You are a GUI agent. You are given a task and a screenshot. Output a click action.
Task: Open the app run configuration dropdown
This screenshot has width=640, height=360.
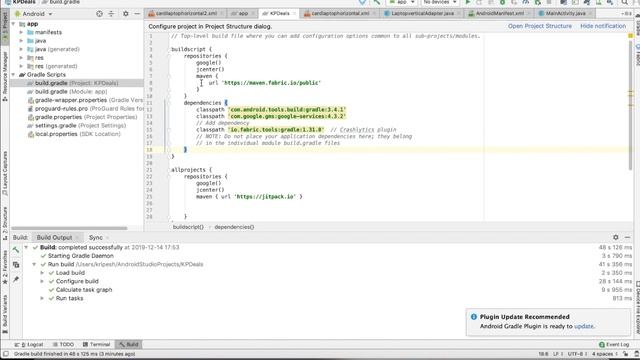tap(402, 2)
